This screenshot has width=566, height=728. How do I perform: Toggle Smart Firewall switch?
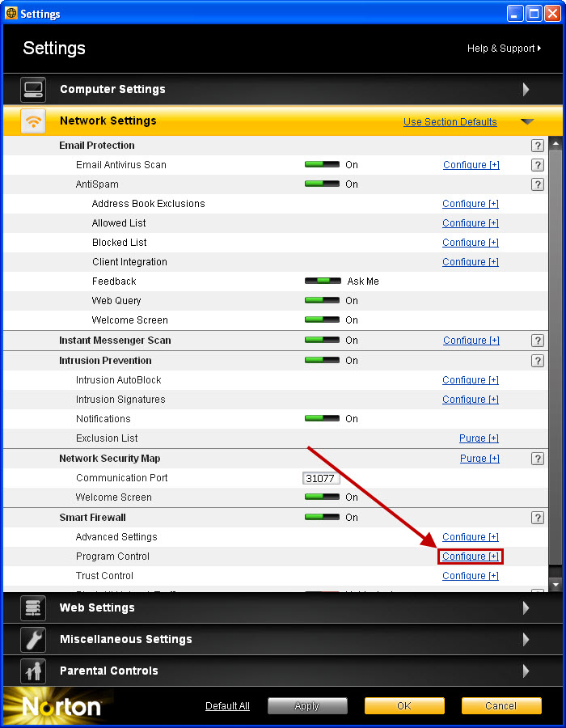point(322,517)
